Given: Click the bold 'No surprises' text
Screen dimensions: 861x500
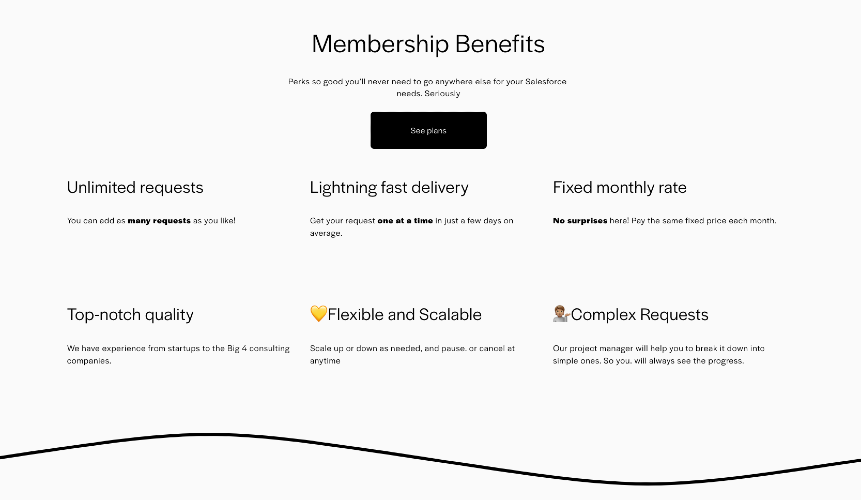Looking at the screenshot, I should coord(580,221).
